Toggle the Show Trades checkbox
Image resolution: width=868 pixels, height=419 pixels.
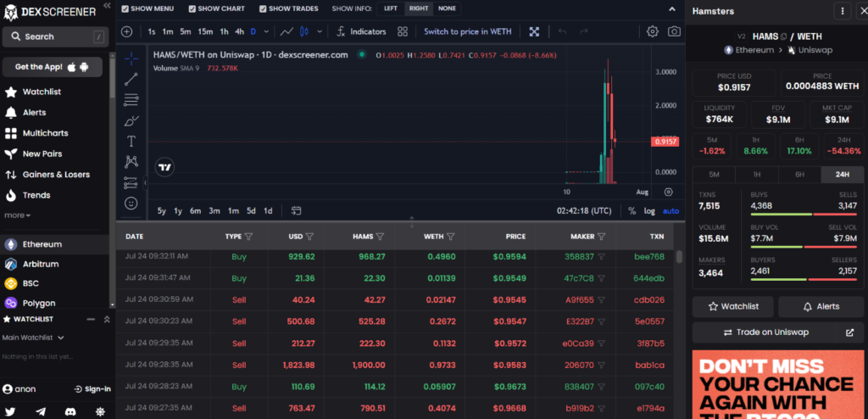[x=262, y=8]
